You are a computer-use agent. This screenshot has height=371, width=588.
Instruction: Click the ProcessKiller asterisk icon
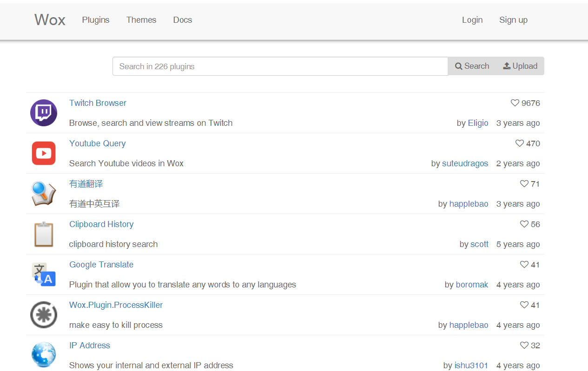click(44, 315)
